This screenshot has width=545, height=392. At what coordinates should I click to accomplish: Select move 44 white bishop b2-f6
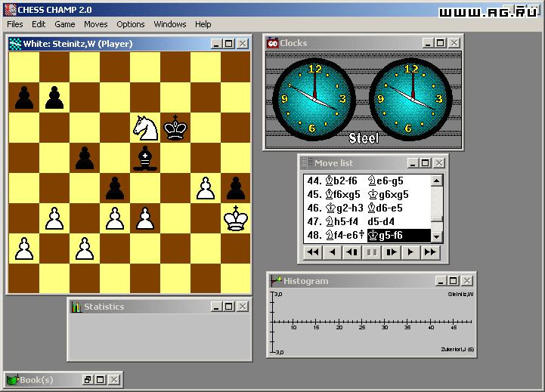[x=342, y=181]
